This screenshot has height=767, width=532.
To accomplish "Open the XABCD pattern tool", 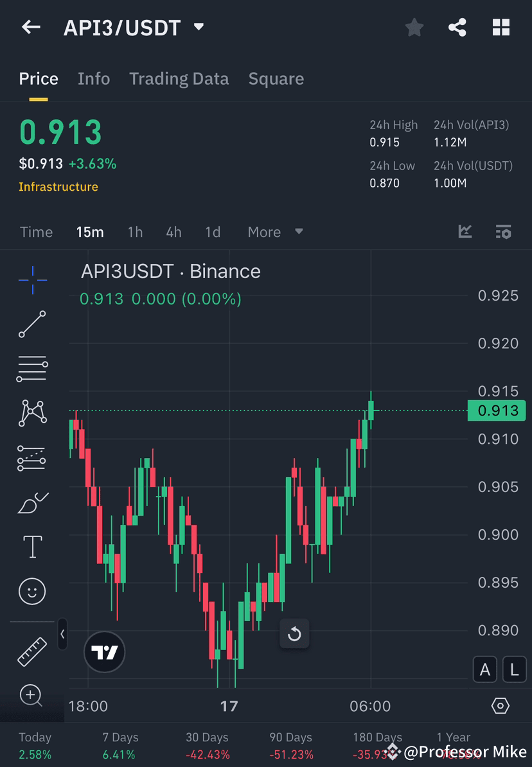I will coord(32,413).
